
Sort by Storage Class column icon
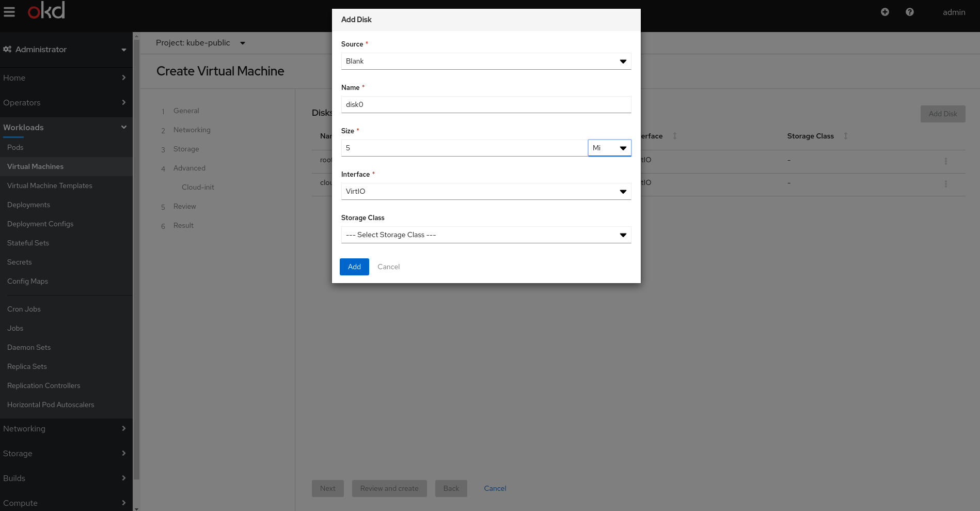pos(846,136)
